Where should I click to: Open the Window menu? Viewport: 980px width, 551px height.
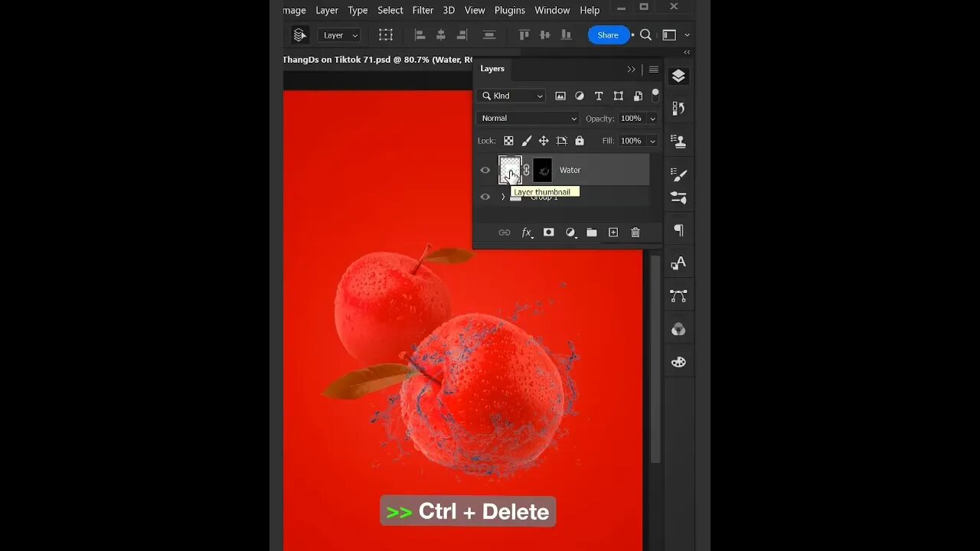[552, 10]
